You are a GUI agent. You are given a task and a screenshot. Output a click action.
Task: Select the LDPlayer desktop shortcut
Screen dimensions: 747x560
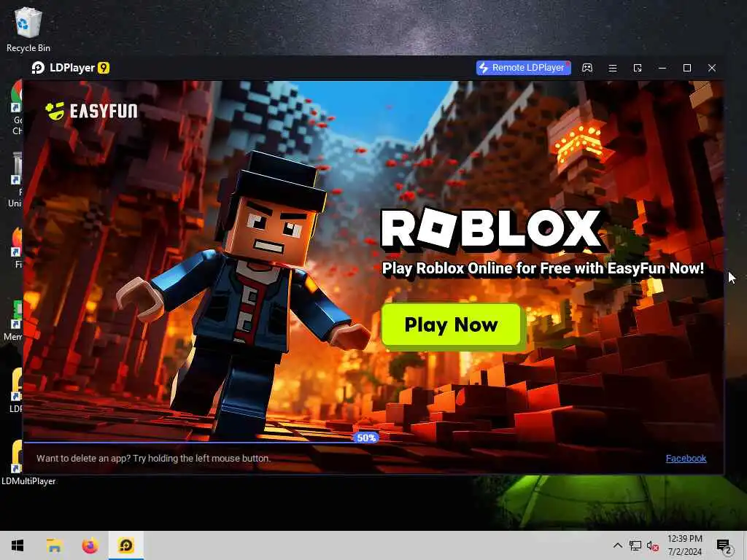pyautogui.click(x=17, y=389)
